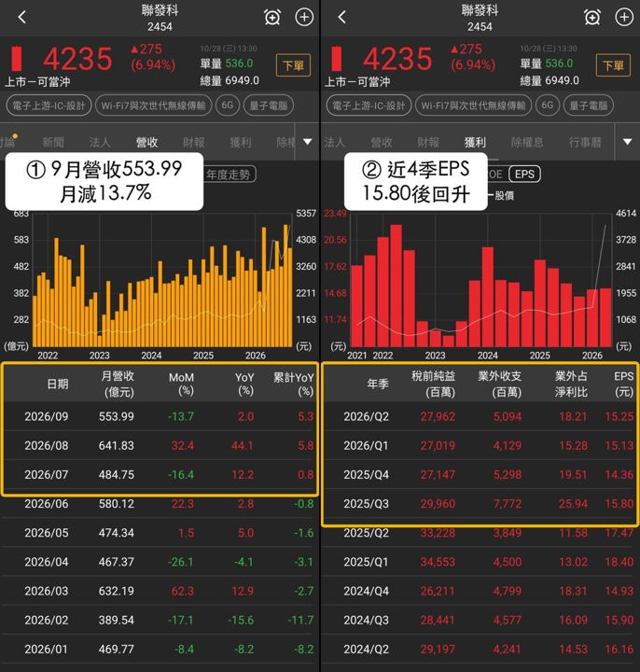This screenshot has height=672, width=640.
Task: Tap the red candlestick icon, right panel
Action: pyautogui.click(x=337, y=59)
